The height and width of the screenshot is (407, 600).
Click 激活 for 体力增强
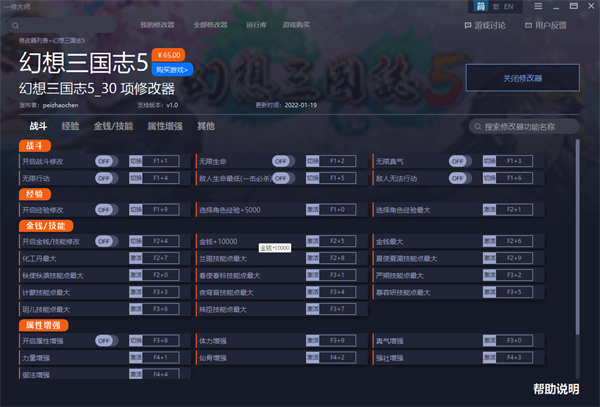click(x=312, y=340)
